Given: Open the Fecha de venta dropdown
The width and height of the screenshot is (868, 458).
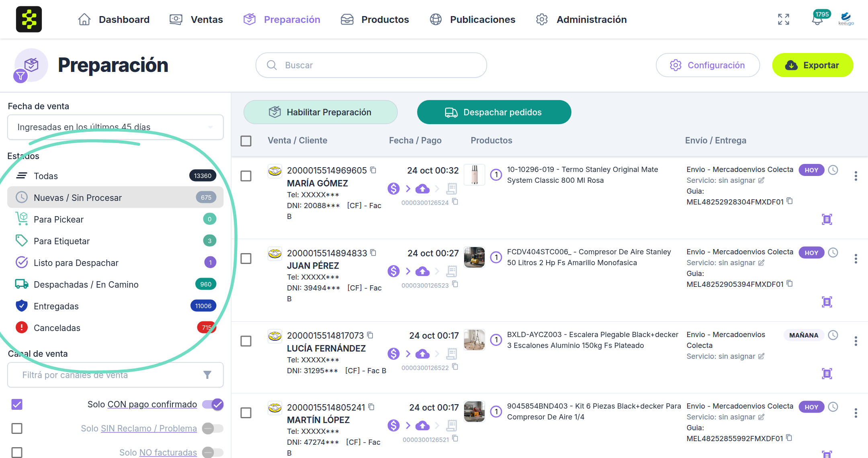Looking at the screenshot, I should (115, 127).
